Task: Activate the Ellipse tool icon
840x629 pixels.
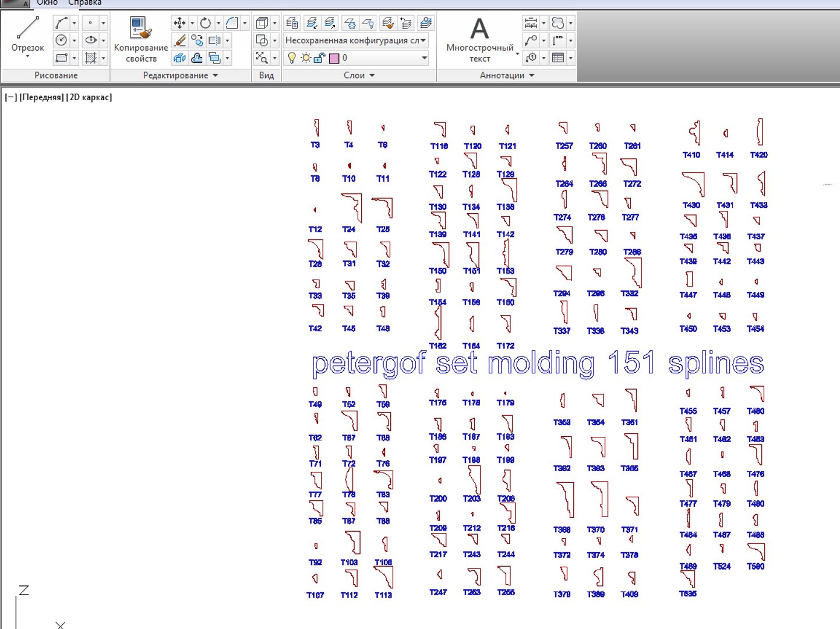Action: 91,40
